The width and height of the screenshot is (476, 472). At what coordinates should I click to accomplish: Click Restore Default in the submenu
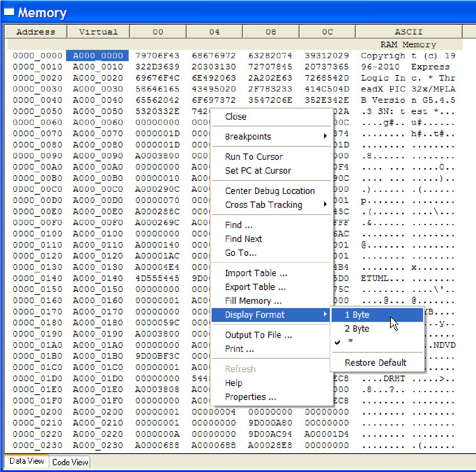(x=375, y=362)
